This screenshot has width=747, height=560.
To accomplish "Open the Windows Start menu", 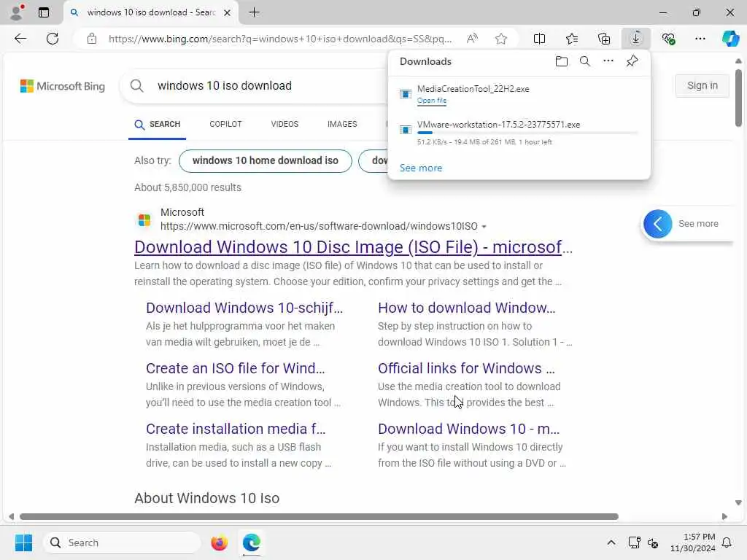I will 23,542.
